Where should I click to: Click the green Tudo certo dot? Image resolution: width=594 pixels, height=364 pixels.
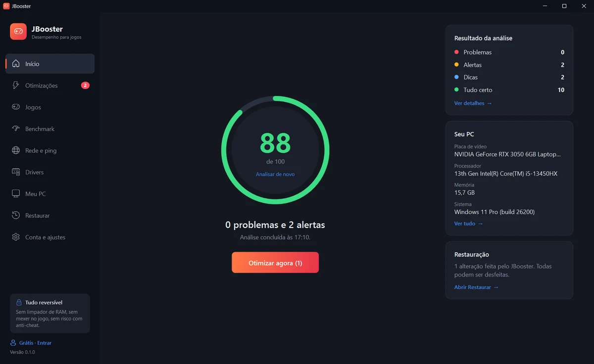456,90
